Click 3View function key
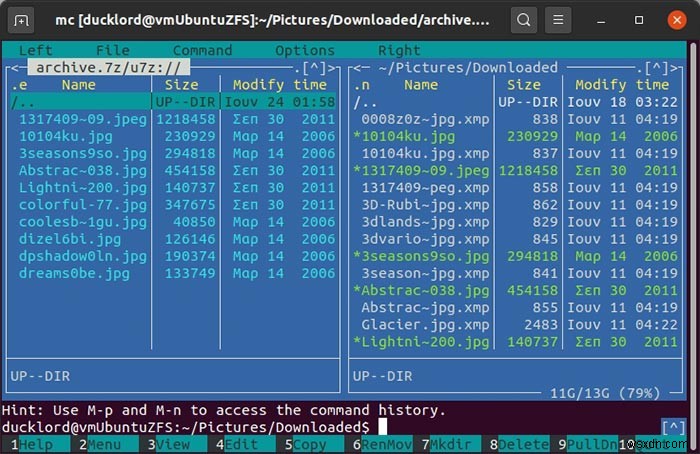This screenshot has width=700, height=454. point(173,445)
